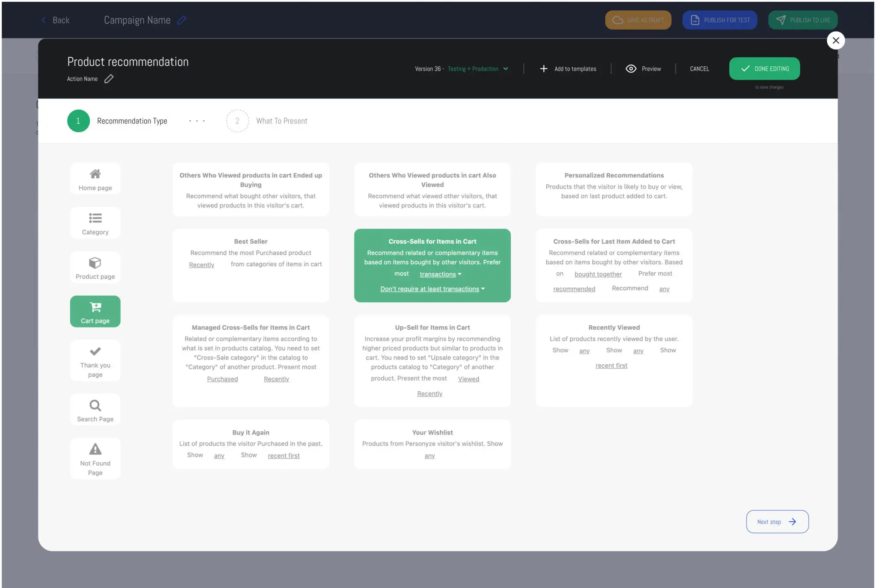Screen dimensions: 876x588
Task: Choose the Cart page icon
Action: (x=95, y=311)
